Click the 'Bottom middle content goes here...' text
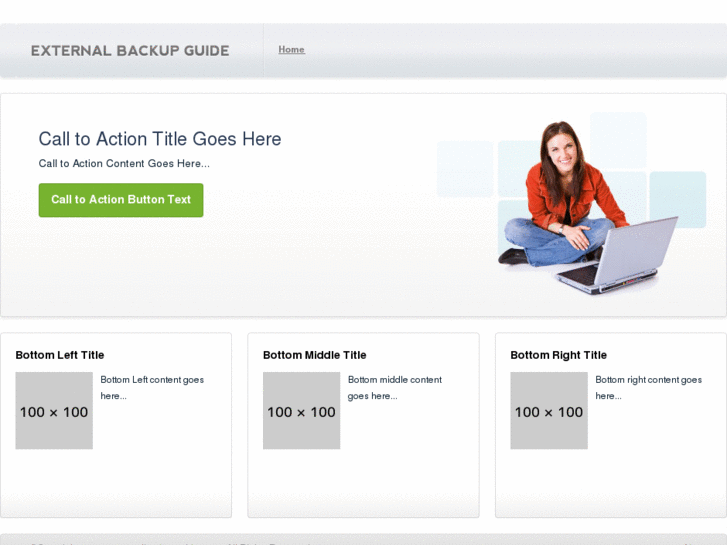This screenshot has width=727, height=545. [x=395, y=388]
